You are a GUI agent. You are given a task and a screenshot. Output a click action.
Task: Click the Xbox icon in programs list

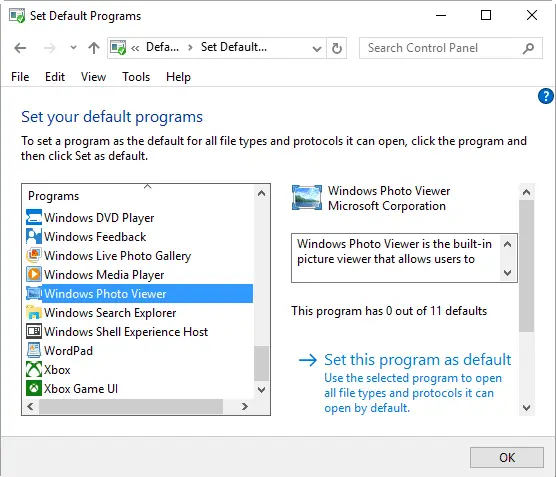34,370
